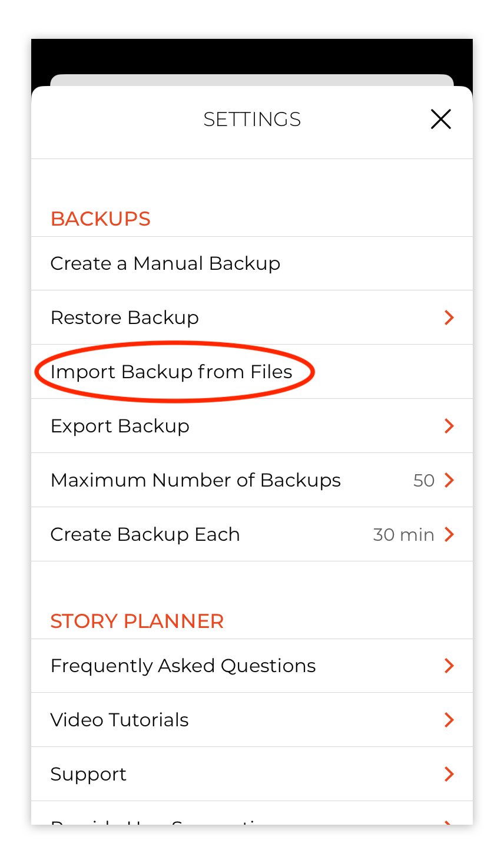Image resolution: width=504 pixels, height=863 pixels.
Task: Open Video Tutorials
Action: [252, 720]
